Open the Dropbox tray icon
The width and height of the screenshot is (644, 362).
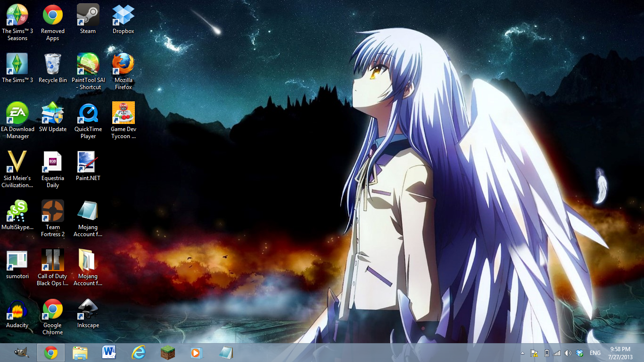pos(580,353)
